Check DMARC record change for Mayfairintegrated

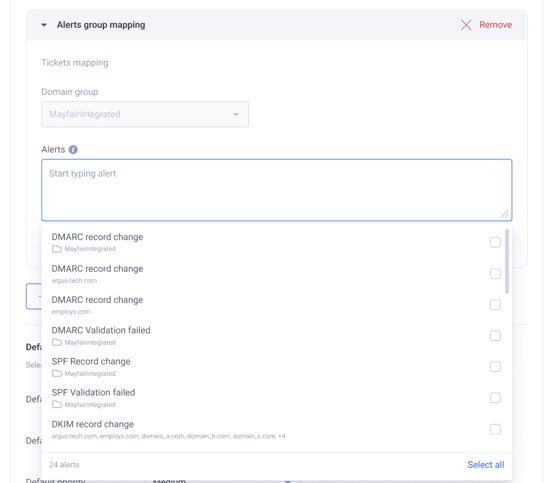[495, 242]
